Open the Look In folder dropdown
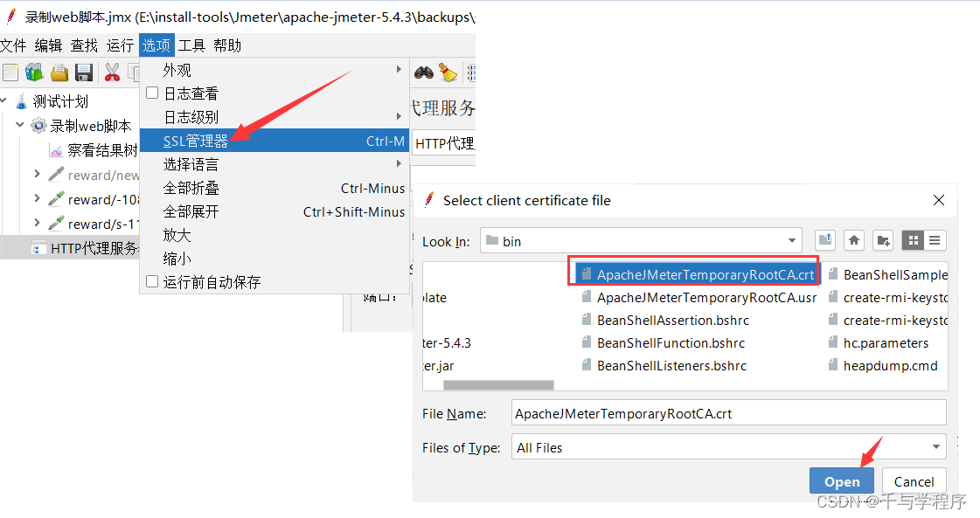The width and height of the screenshot is (980, 518). click(791, 240)
